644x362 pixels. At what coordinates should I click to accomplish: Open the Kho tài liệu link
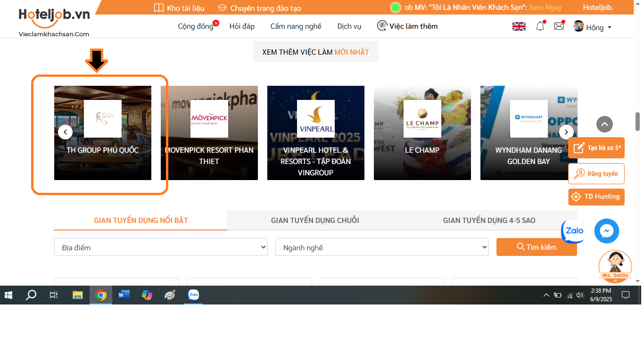pyautogui.click(x=185, y=8)
